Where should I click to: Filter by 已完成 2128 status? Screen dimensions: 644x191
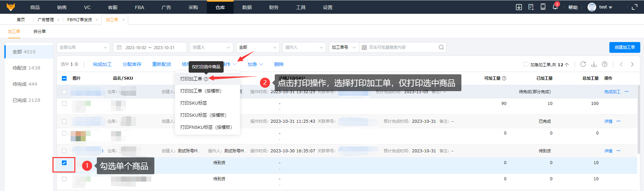tap(26, 100)
